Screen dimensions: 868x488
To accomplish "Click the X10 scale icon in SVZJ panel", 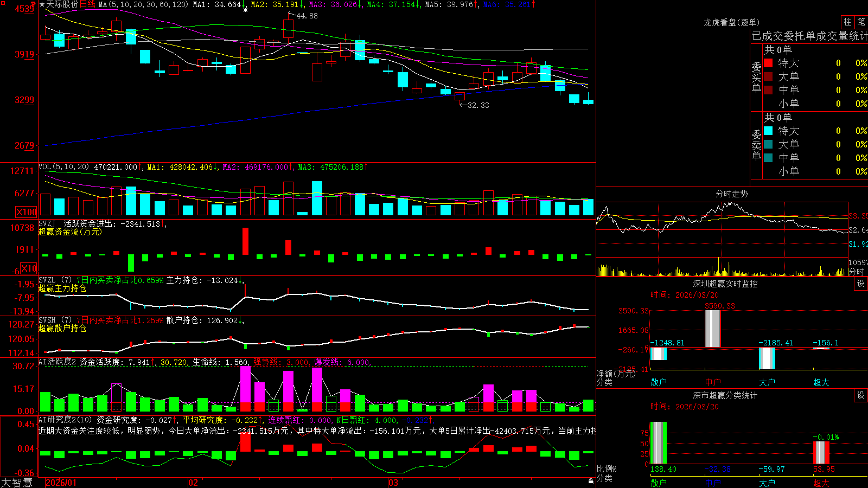I will (x=29, y=268).
